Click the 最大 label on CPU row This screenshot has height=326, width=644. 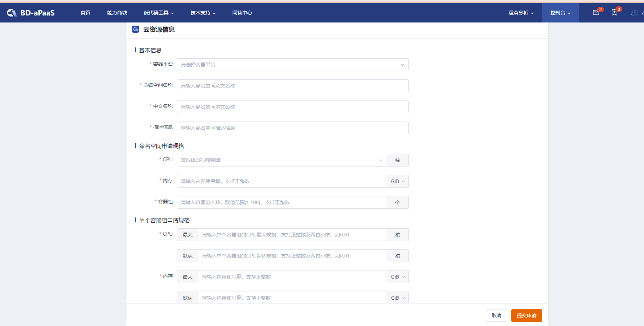(188, 235)
